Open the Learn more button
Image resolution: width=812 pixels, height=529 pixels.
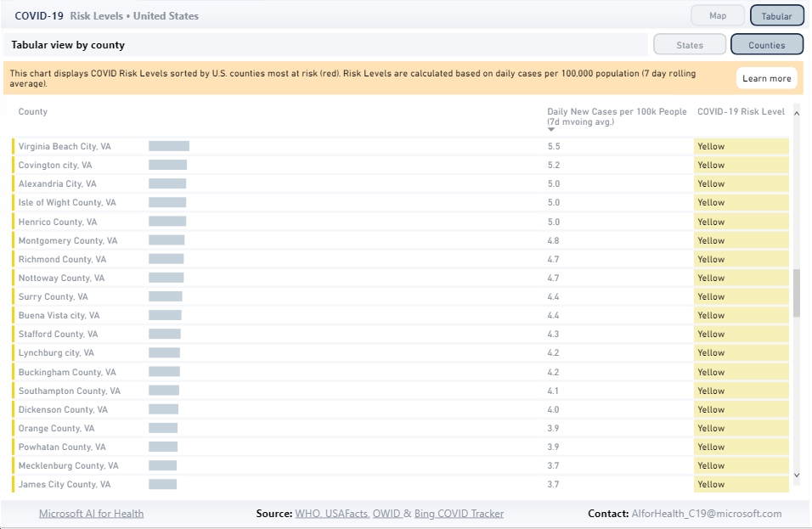point(766,78)
